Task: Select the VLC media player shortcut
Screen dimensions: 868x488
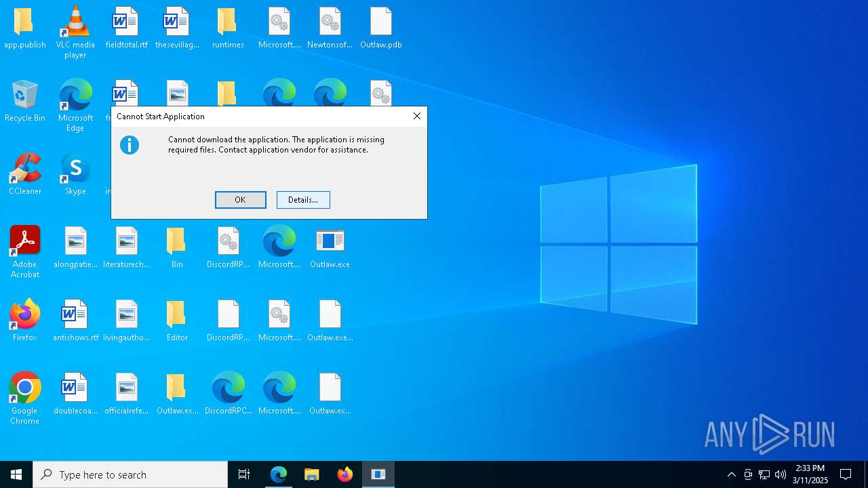Action: tap(75, 32)
